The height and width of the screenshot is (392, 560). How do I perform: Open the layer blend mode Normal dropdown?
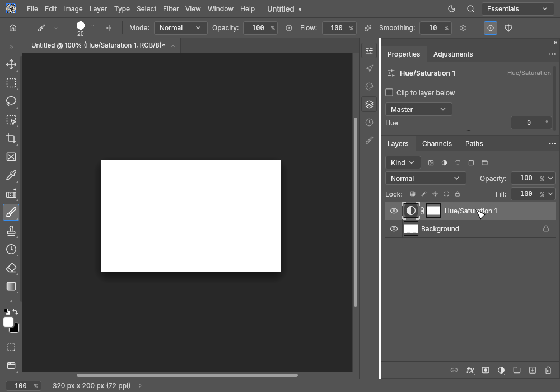426,178
